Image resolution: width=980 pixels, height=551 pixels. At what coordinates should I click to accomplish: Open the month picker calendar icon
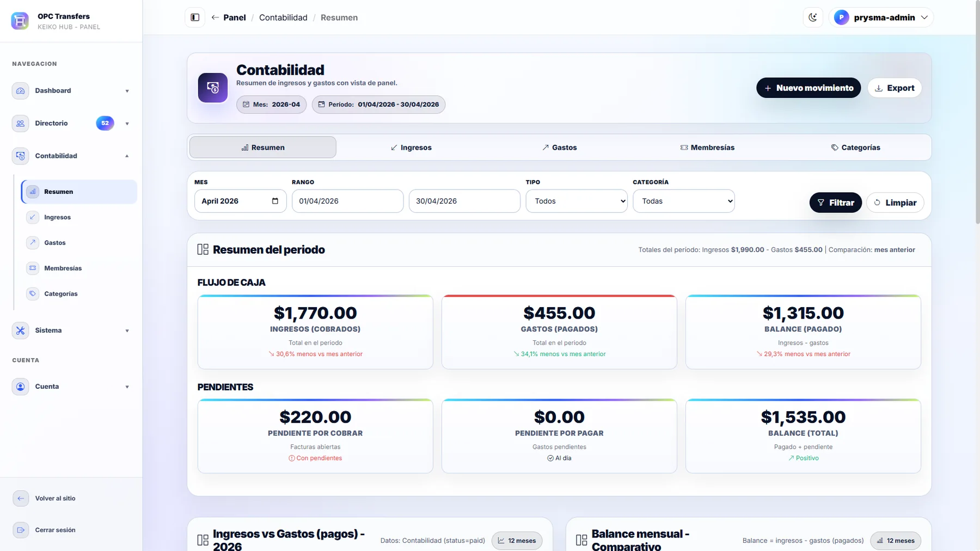click(275, 201)
